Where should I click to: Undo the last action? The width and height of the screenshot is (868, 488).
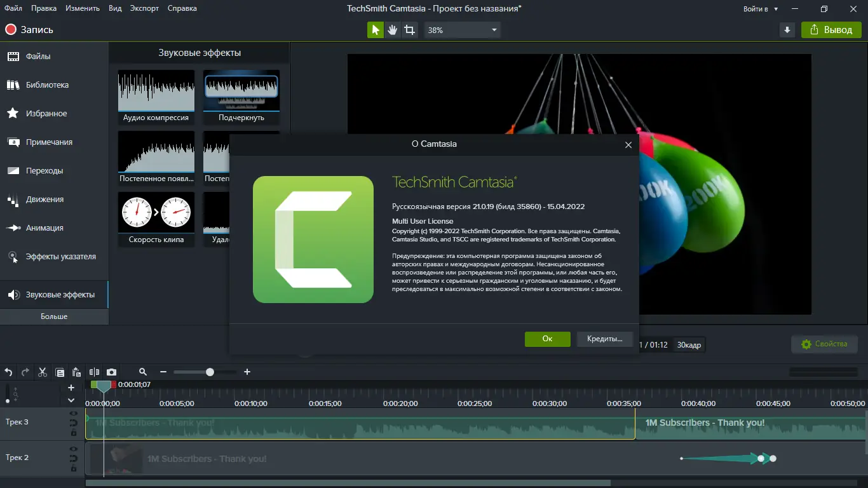pos(8,372)
